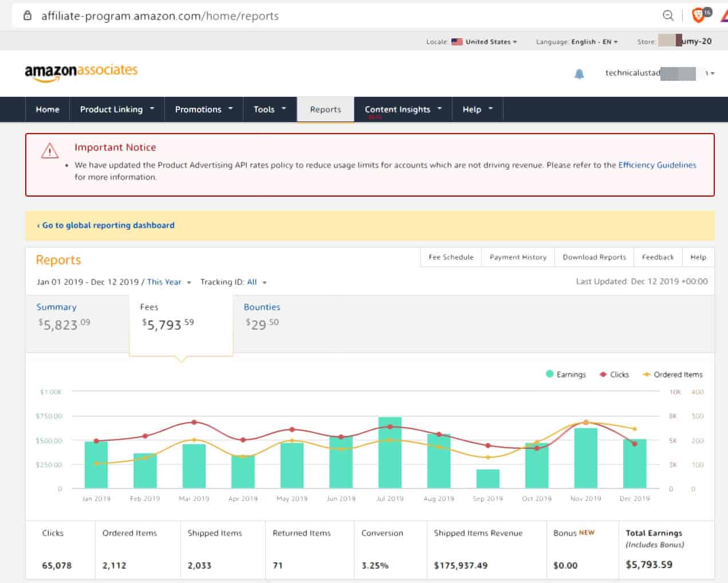This screenshot has height=583, width=728.
Task: Click the Sep 2019 earnings bar
Action: tap(488, 479)
